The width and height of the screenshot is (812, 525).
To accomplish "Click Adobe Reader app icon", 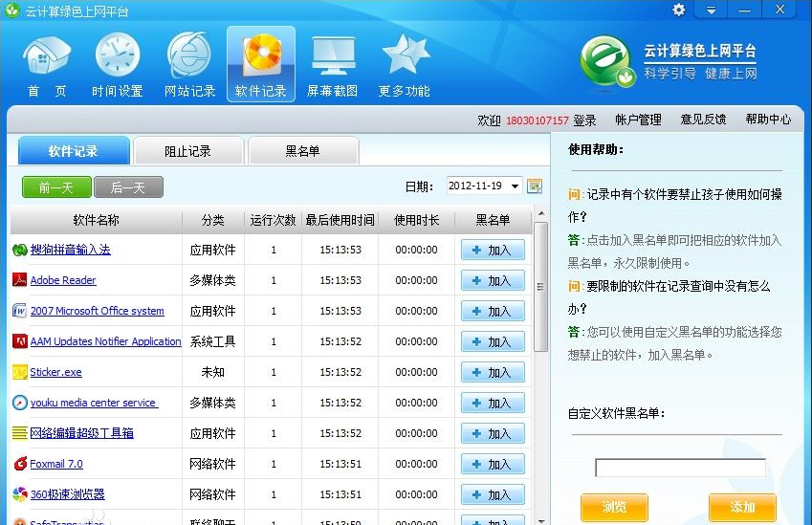I will 20,280.
